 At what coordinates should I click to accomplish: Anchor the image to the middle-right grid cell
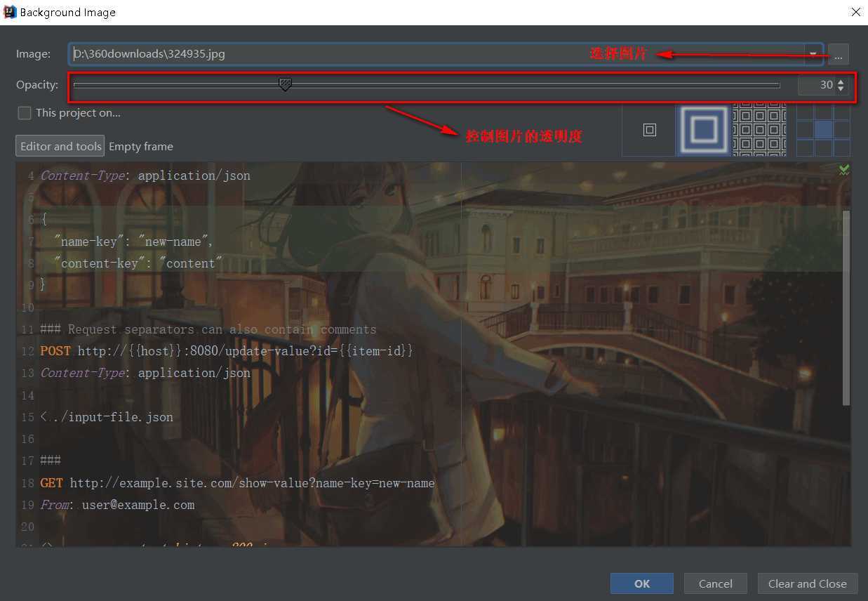point(841,130)
